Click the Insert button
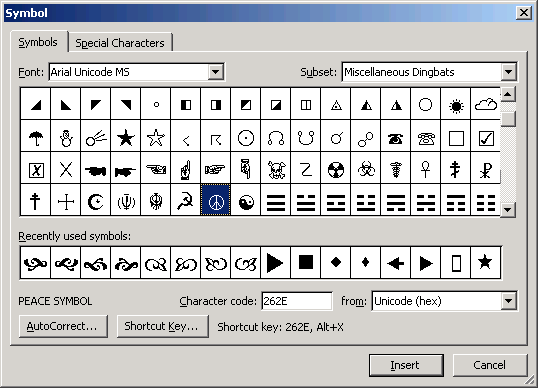This screenshot has width=538, height=388. [x=406, y=365]
